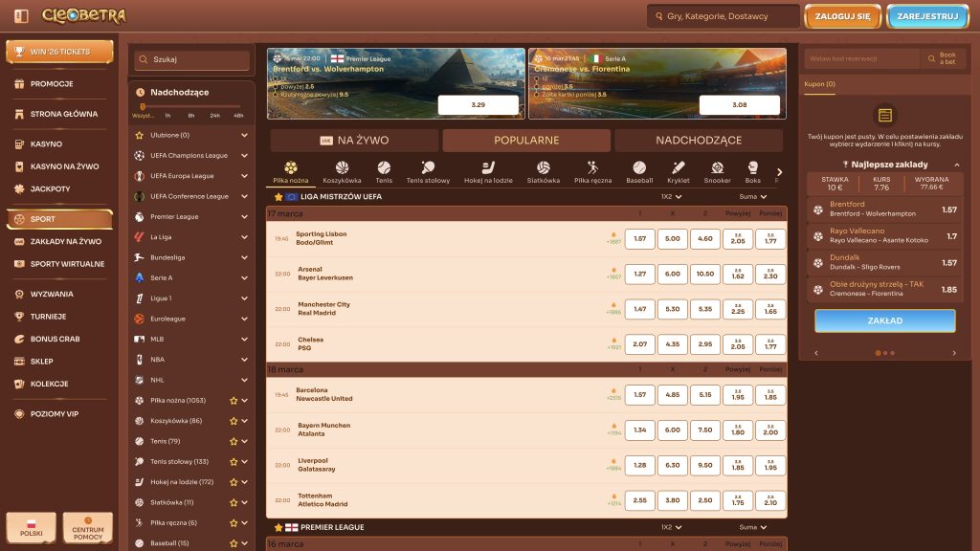The width and height of the screenshot is (980, 551).
Task: Open Brentford vs. Wolverhampton banner
Action: pos(395,84)
